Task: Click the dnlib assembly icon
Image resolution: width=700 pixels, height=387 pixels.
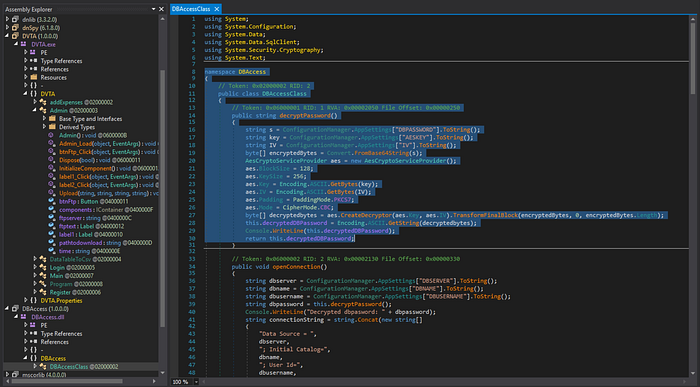Action: coord(15,19)
